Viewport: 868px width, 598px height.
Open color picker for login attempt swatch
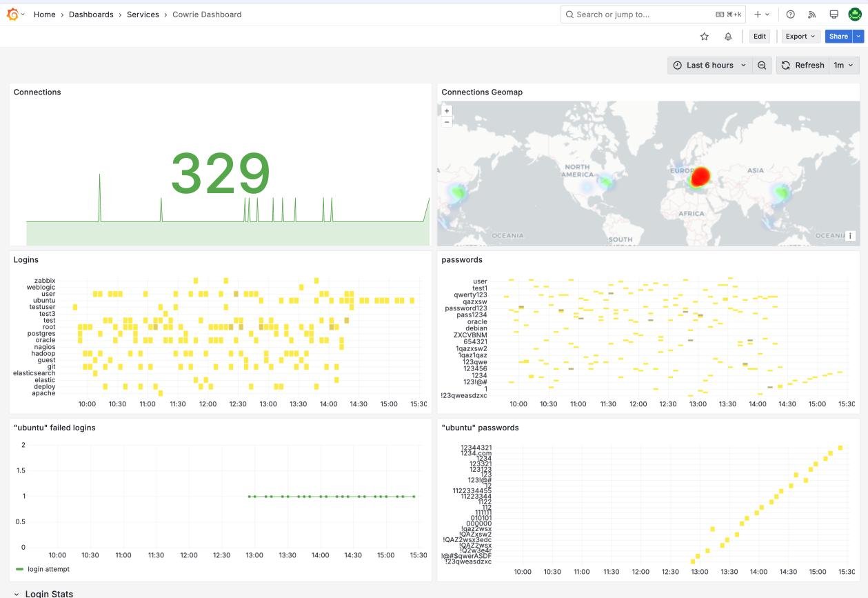tap(19, 569)
